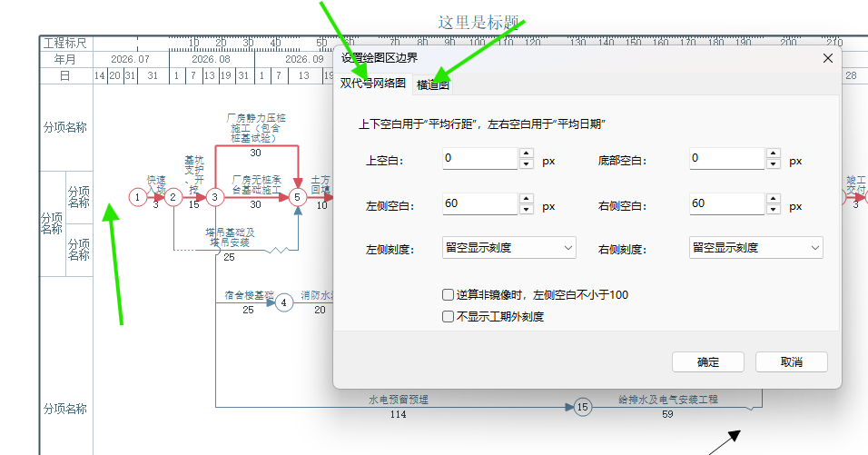Increase the 右侧空白 value with up arrow
868x455 pixels.
click(774, 199)
